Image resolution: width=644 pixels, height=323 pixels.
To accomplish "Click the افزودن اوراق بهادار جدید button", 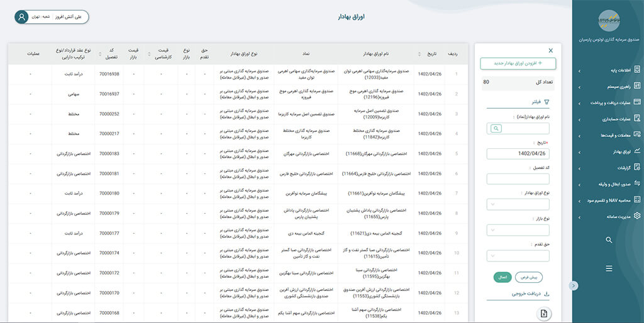I will tap(518, 63).
